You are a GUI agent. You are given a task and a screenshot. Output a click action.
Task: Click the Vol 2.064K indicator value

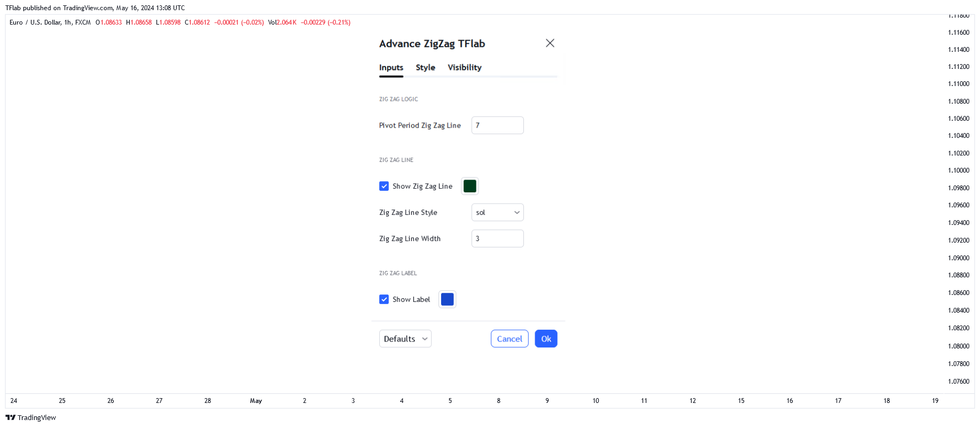click(x=282, y=22)
